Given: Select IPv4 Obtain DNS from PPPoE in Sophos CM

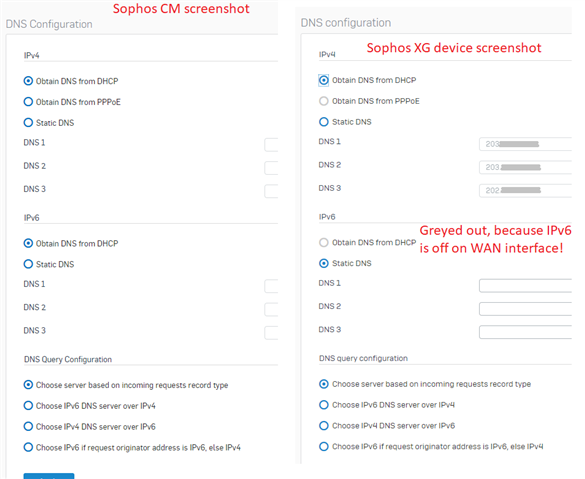Looking at the screenshot, I should (28, 102).
